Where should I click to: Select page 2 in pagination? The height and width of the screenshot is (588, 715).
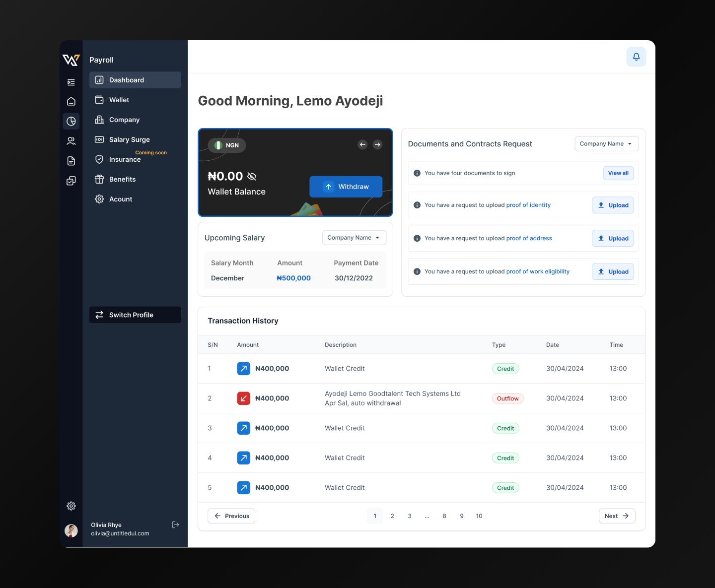coord(392,516)
